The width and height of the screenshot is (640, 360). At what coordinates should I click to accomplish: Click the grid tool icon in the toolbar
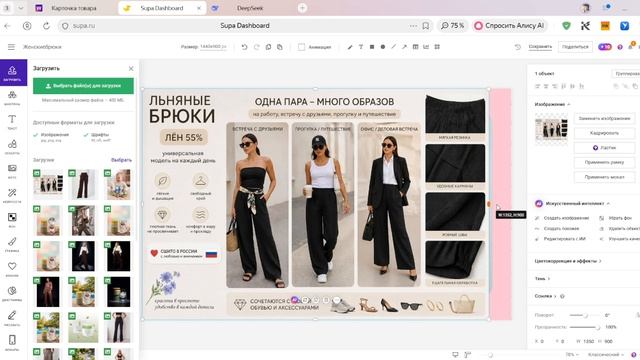click(x=437, y=47)
